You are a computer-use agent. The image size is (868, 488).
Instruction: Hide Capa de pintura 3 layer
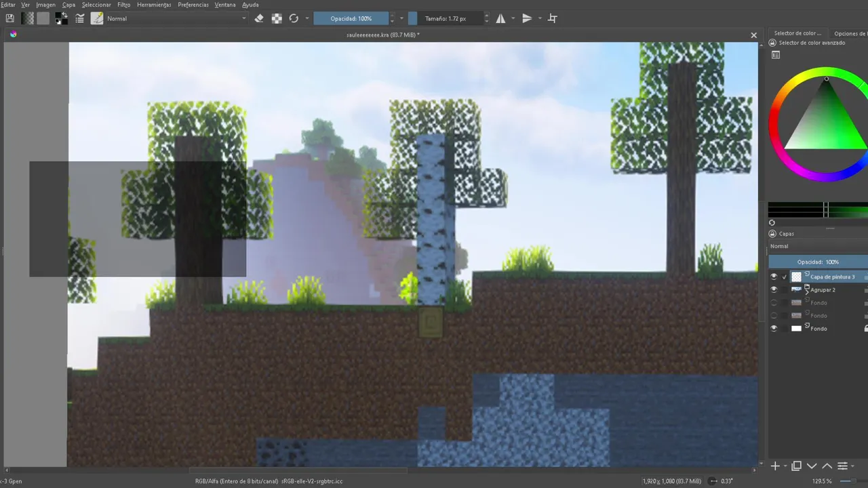coord(774,277)
